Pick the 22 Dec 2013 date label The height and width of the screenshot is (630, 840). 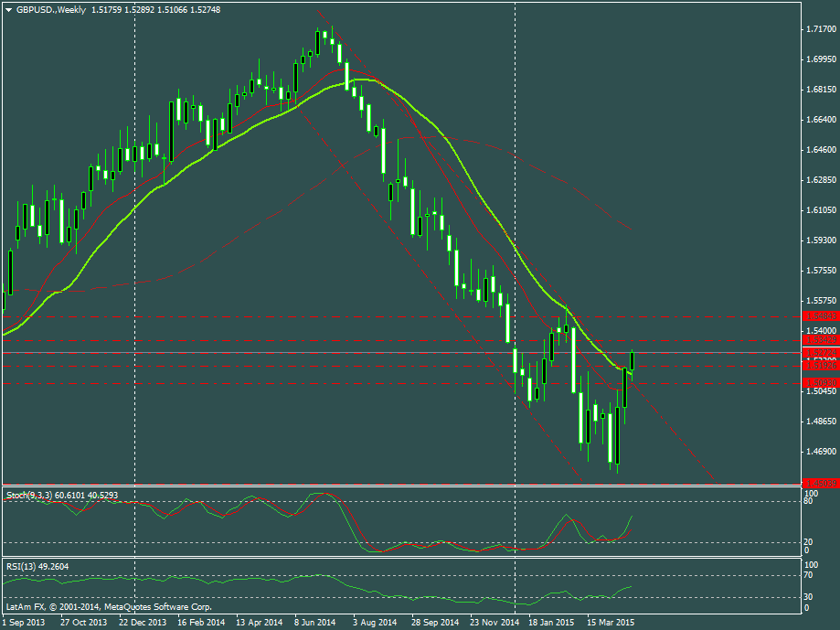[x=140, y=622]
